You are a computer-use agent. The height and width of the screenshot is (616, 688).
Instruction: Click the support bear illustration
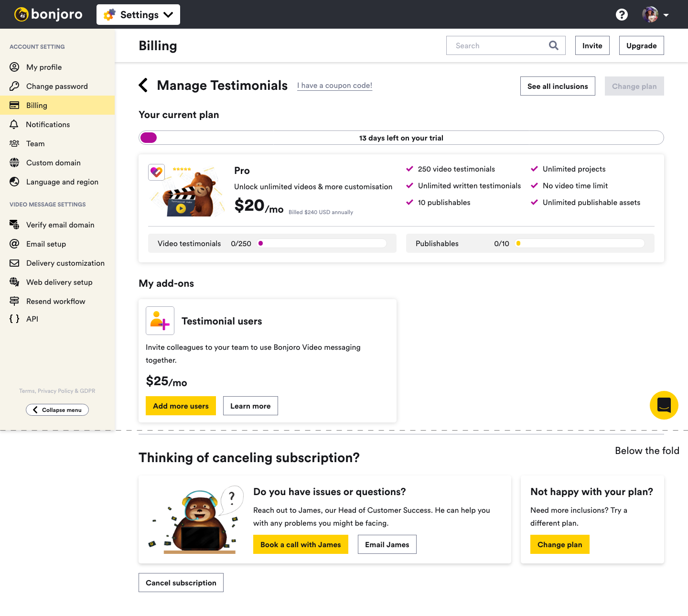(196, 519)
